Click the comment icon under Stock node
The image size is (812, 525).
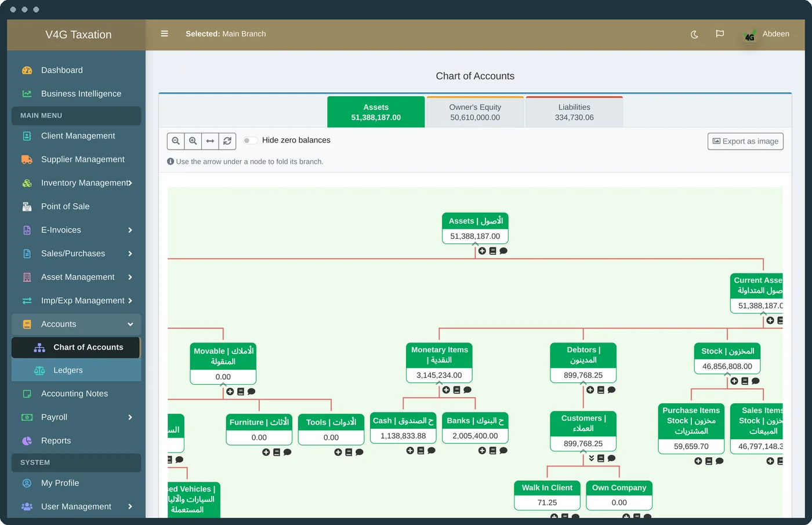[755, 381]
